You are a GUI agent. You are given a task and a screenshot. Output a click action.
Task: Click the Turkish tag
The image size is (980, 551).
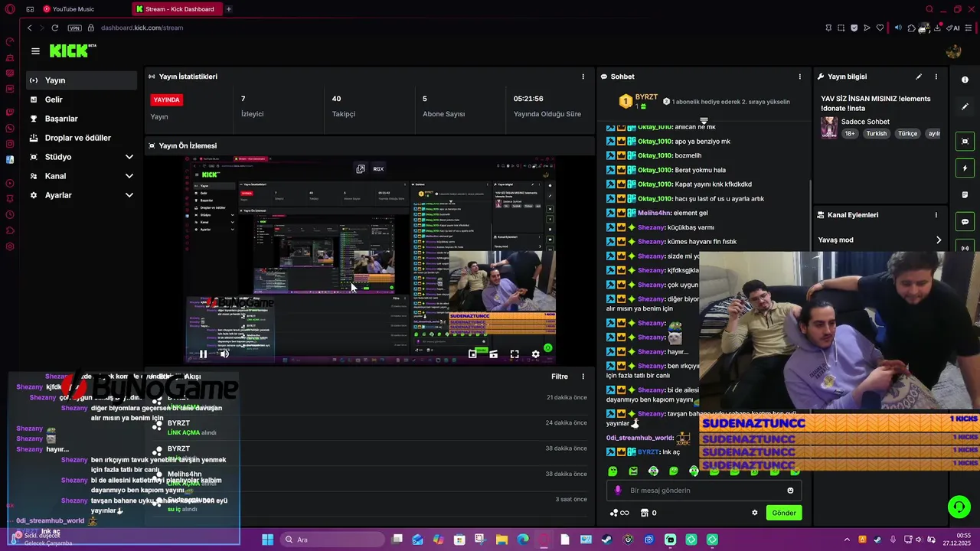click(x=877, y=133)
